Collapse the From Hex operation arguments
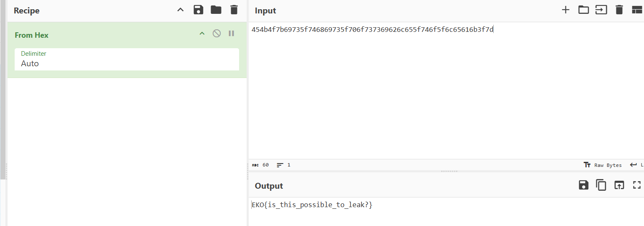Screen dimensions: 644x226 click(202, 34)
